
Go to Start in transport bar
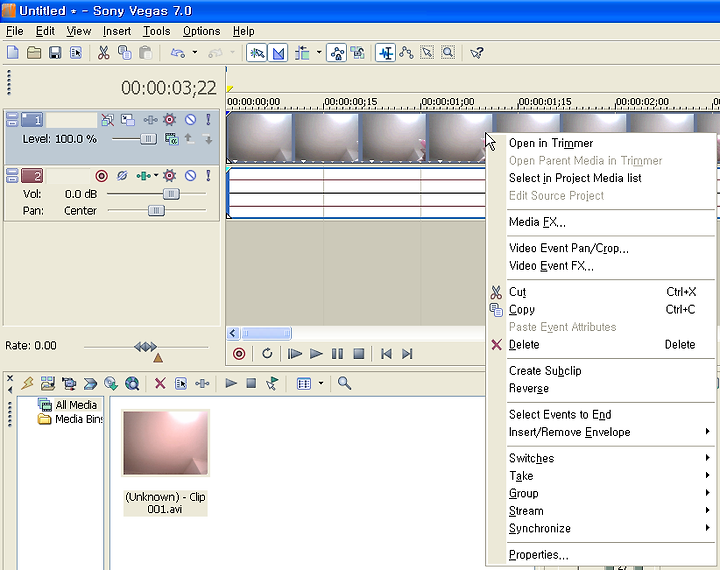[386, 354]
